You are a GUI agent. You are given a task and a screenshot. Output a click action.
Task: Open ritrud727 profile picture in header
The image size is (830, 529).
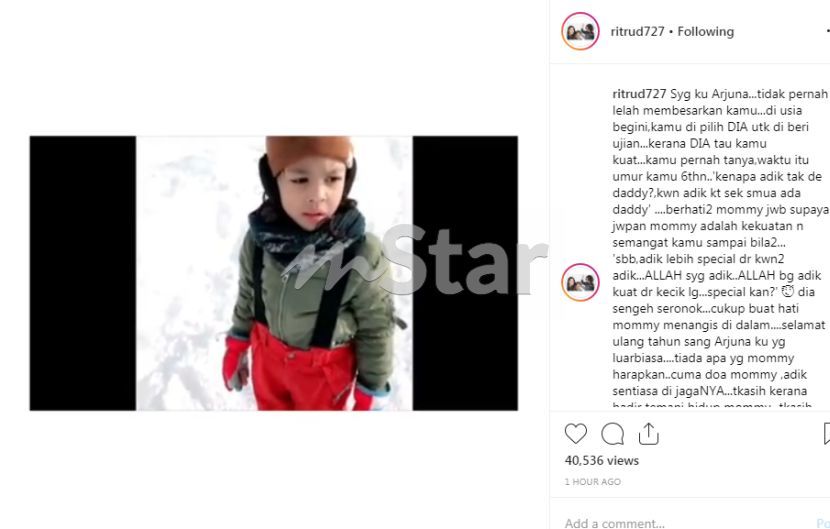[x=580, y=31]
